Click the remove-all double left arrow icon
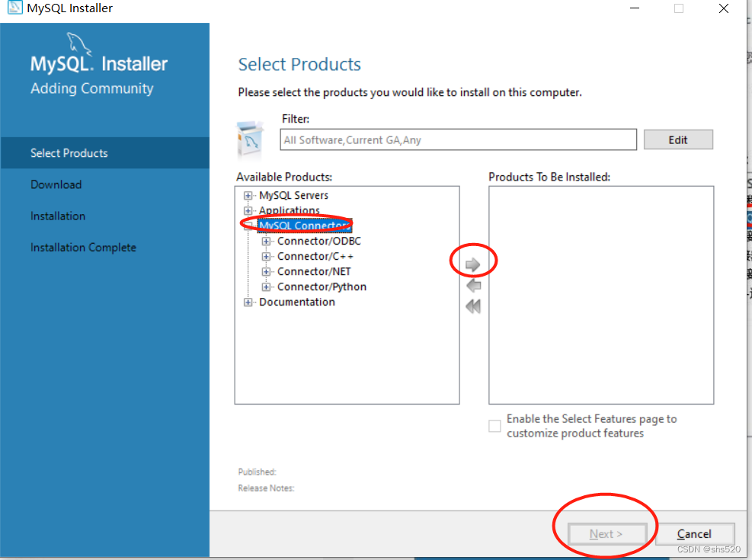 click(473, 306)
